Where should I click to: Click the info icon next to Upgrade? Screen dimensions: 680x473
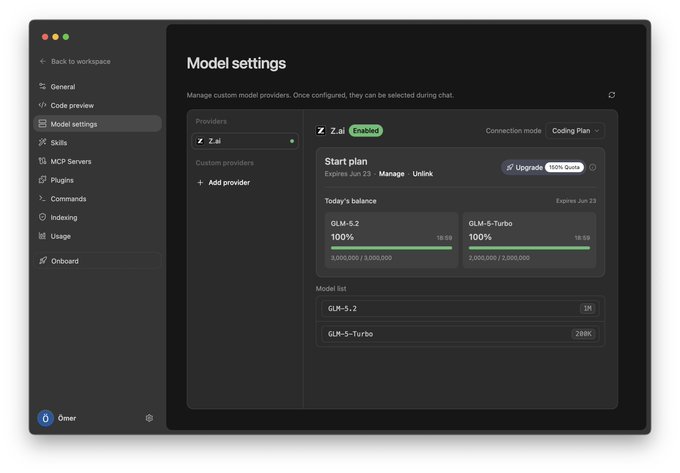(593, 167)
